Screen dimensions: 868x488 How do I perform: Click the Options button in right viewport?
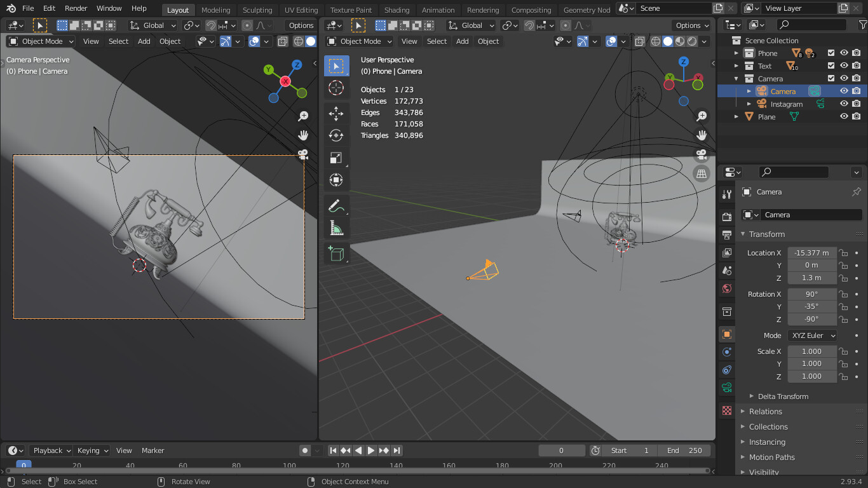[691, 25]
